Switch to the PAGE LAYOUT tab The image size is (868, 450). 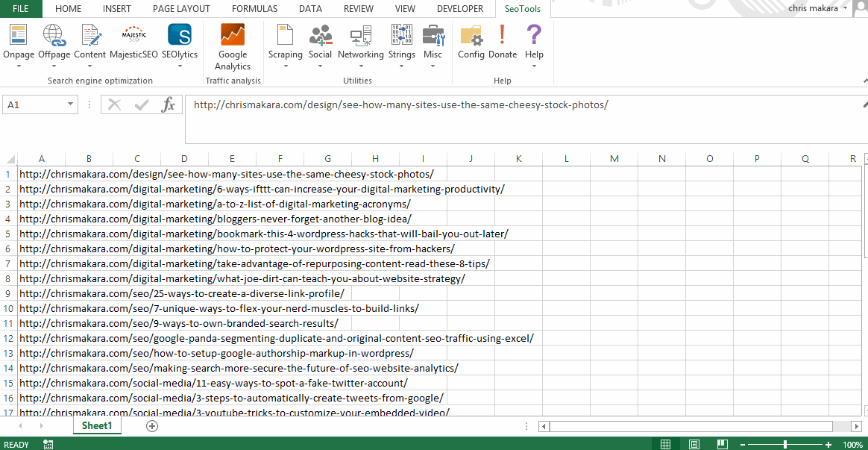pyautogui.click(x=181, y=8)
